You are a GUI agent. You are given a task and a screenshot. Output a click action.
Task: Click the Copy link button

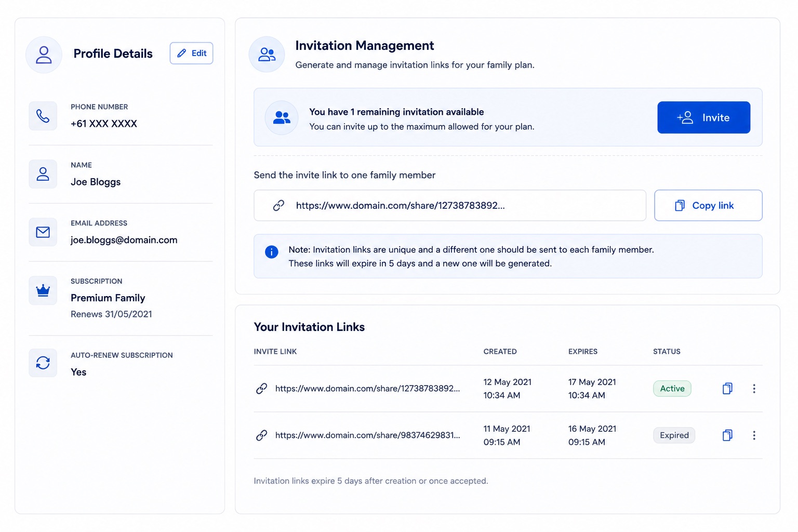708,206
